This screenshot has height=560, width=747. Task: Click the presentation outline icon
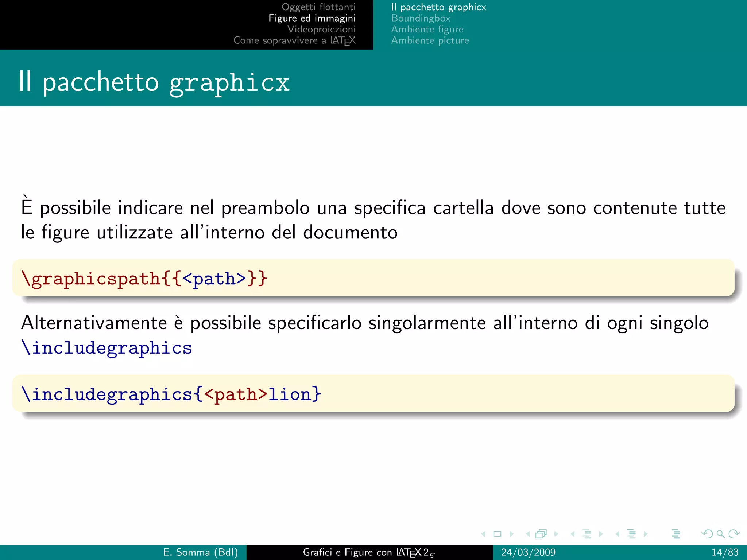pos(676,534)
